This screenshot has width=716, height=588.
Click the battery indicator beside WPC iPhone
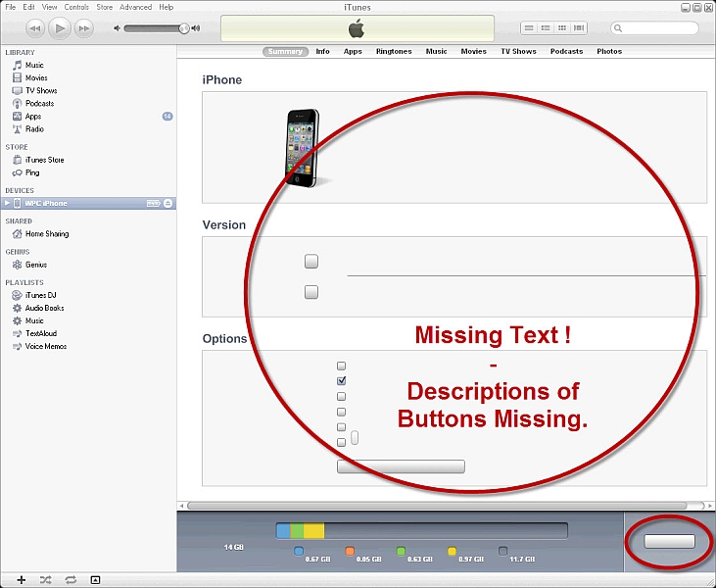click(x=154, y=203)
